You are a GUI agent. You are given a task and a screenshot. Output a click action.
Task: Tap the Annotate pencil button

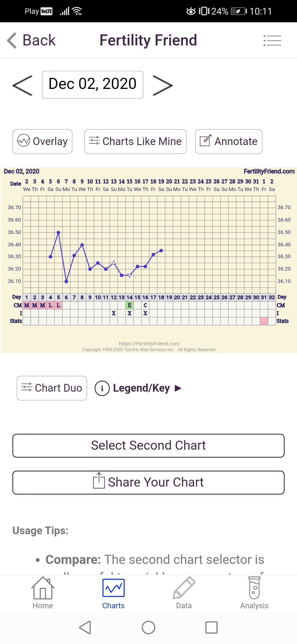point(229,141)
